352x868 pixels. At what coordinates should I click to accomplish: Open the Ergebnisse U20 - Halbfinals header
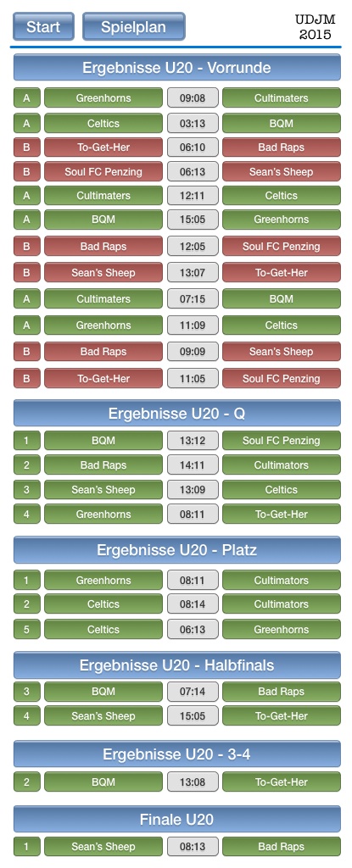[x=176, y=665]
